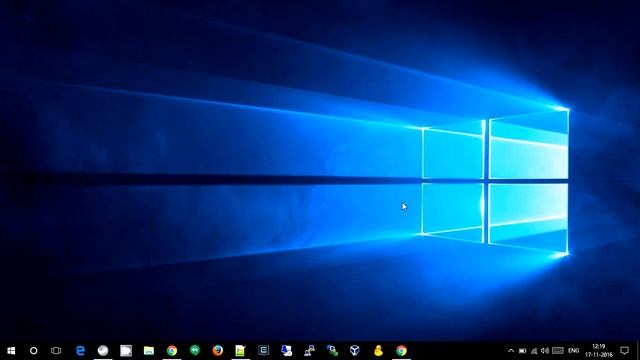Click the battery status tray icon
Image resolution: width=640 pixels, height=360 pixels.
(522, 351)
